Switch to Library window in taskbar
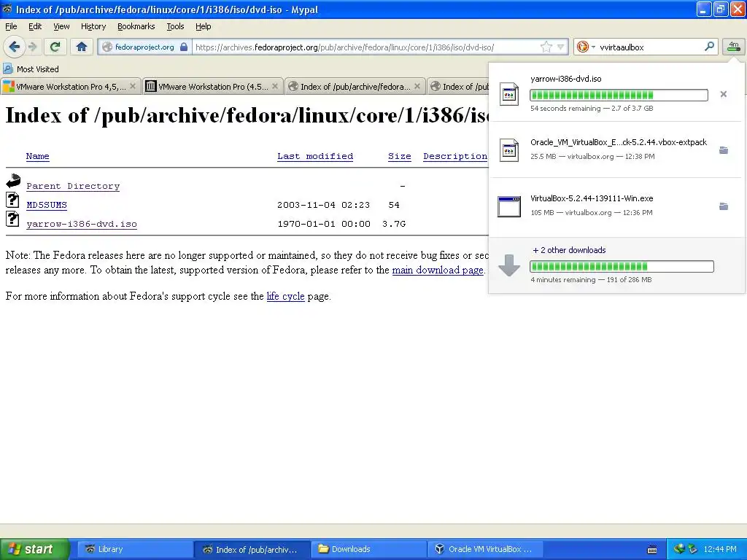This screenshot has height=560, width=747. [x=134, y=549]
